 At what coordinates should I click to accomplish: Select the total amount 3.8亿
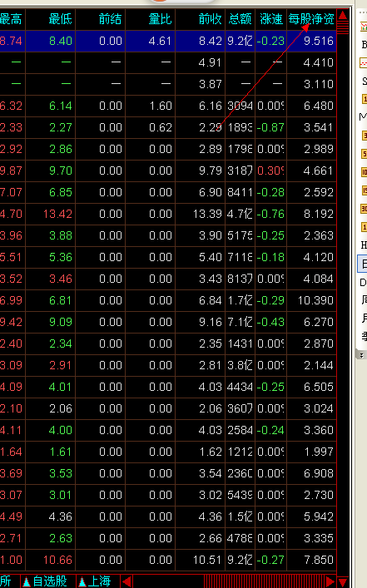pyautogui.click(x=240, y=365)
